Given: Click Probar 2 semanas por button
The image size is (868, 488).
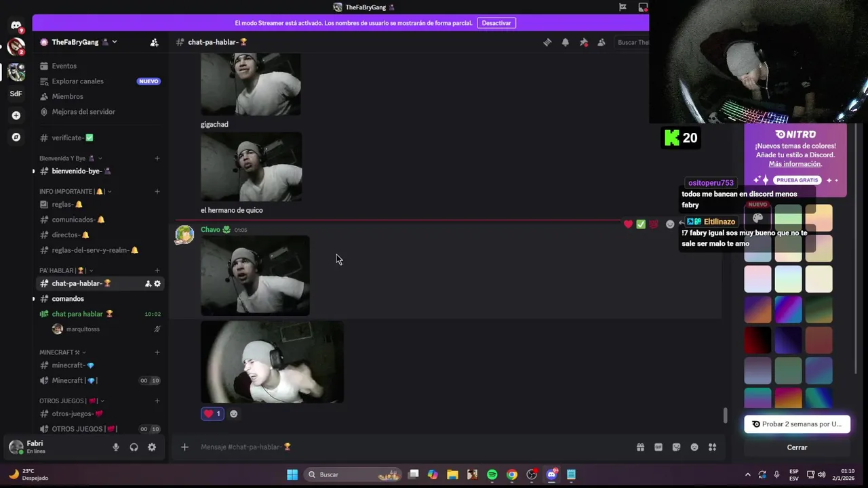Looking at the screenshot, I should [797, 424].
